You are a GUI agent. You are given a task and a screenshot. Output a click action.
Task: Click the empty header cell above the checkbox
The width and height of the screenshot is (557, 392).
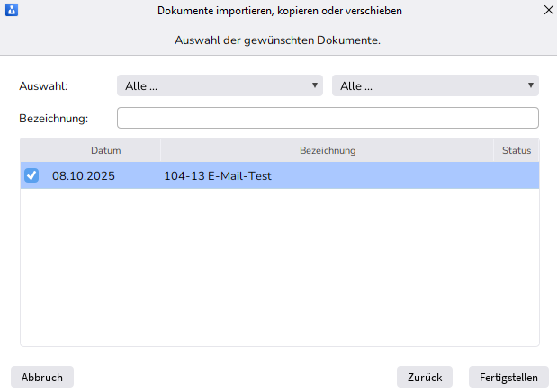point(34,150)
